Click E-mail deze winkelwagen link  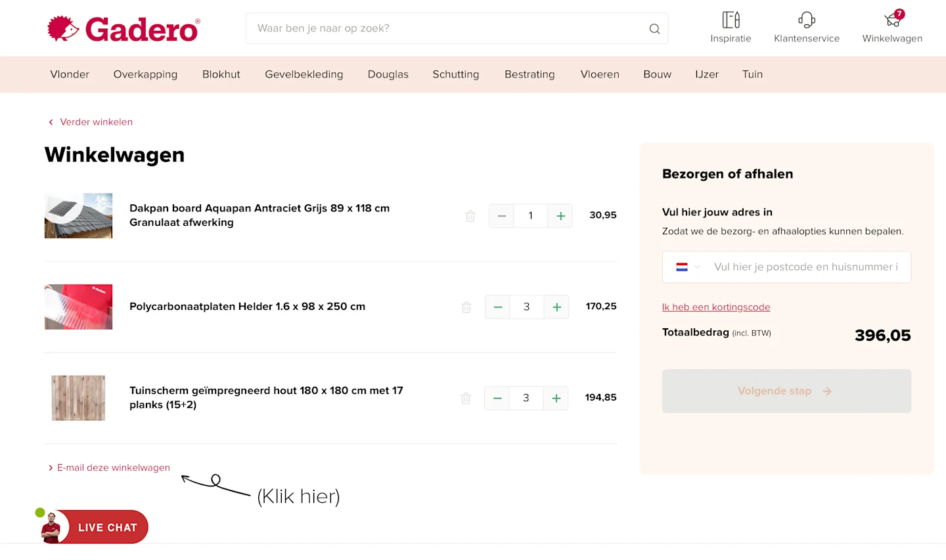pos(109,468)
